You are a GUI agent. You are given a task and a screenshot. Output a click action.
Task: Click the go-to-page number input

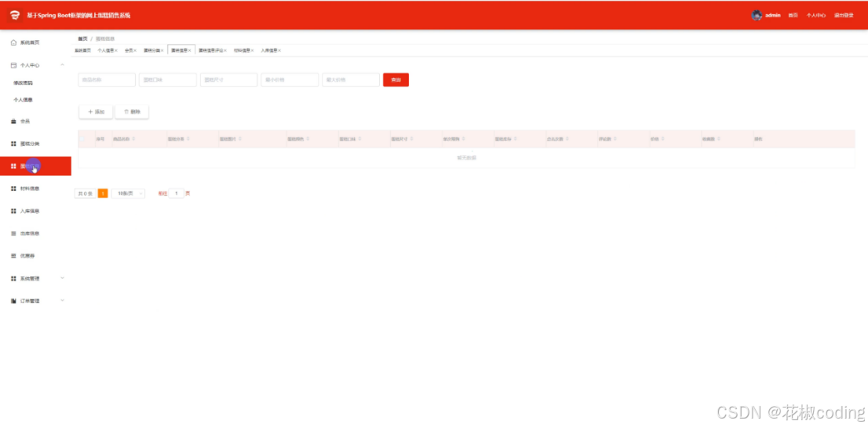pyautogui.click(x=176, y=193)
